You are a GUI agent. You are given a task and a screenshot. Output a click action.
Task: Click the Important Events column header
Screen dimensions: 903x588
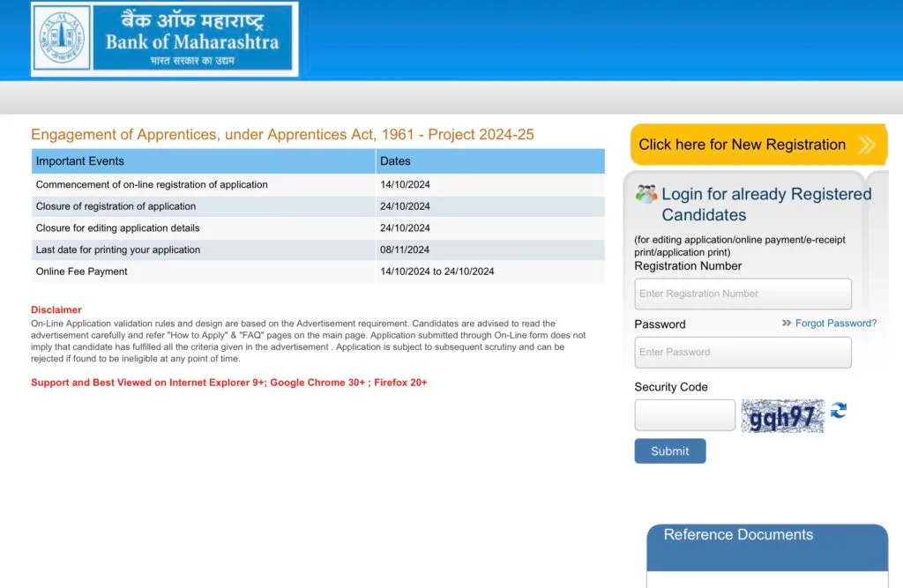tap(204, 161)
